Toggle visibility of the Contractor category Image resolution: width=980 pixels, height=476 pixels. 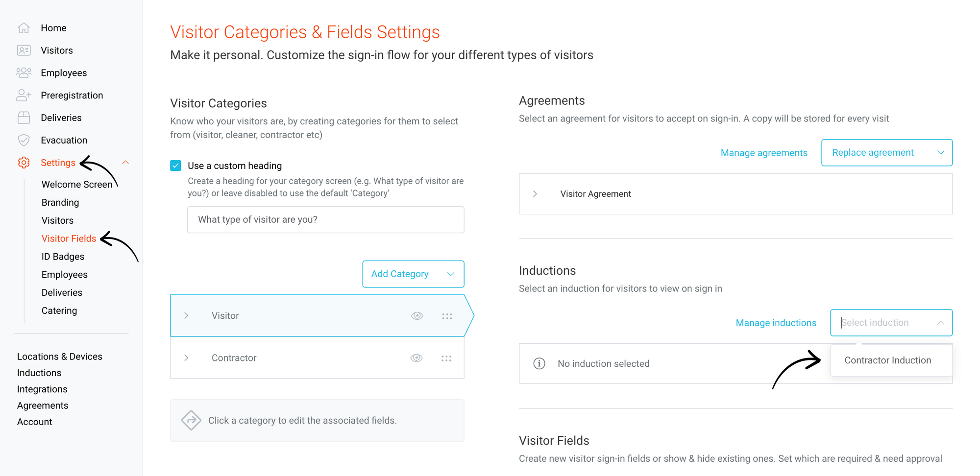(416, 358)
